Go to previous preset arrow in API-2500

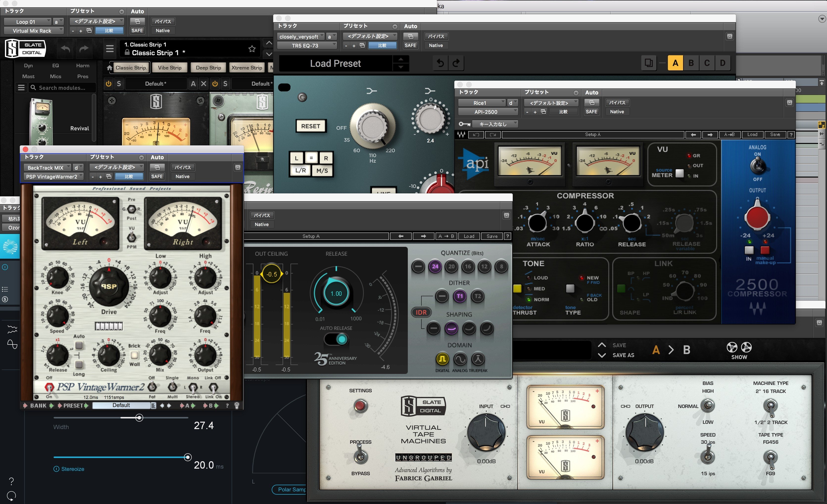point(693,135)
